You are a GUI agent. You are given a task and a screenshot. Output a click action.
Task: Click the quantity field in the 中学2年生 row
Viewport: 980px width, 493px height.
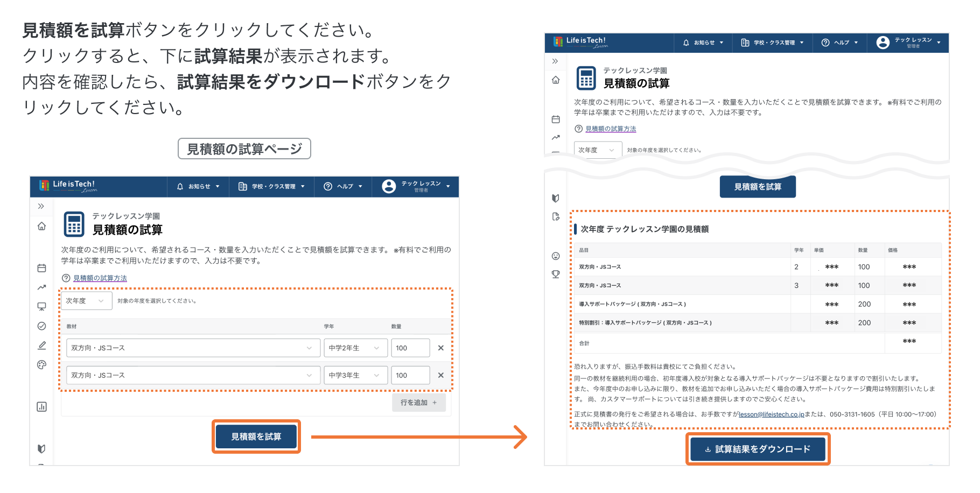[x=410, y=348]
